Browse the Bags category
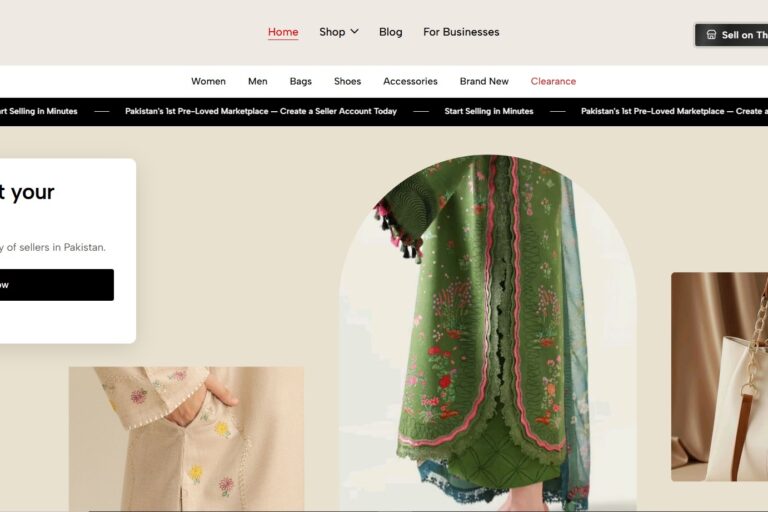768x512 pixels. tap(300, 81)
